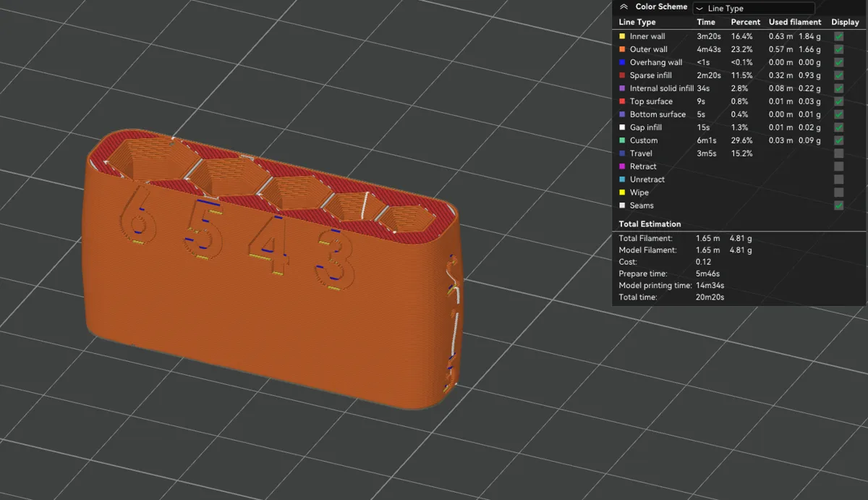Click the Seams color swatch
This screenshot has height=500, width=868.
pyautogui.click(x=622, y=205)
